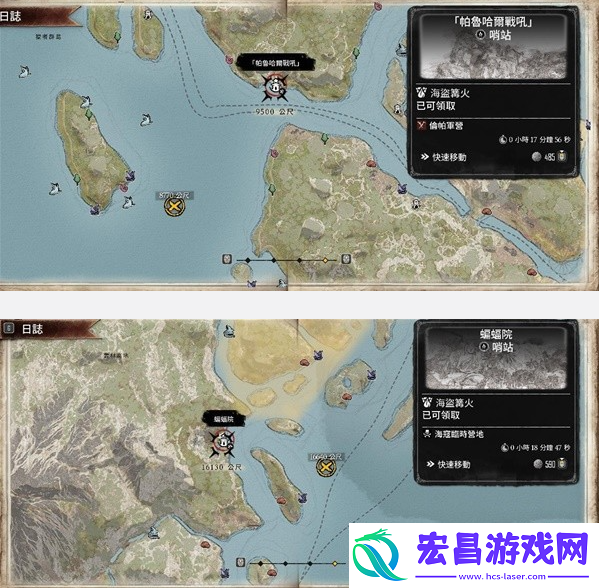Click white ship icon nearest the 8700 公尺 waypoint
The width and height of the screenshot is (599, 588).
point(128,202)
